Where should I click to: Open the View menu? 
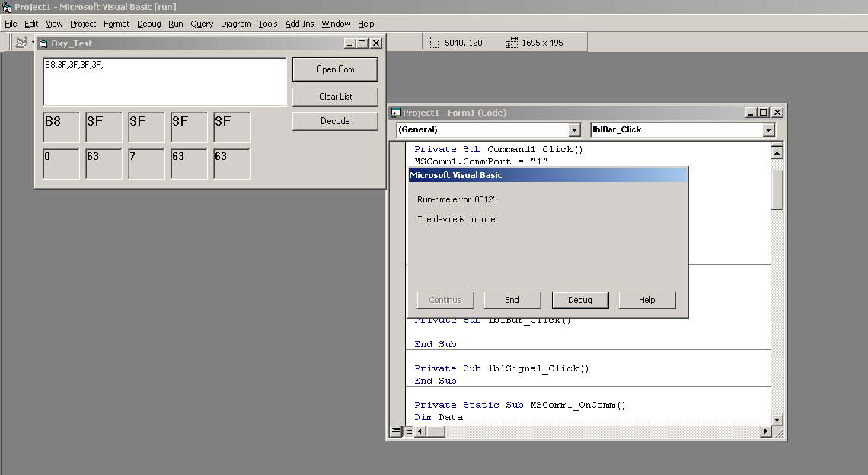pos(54,24)
